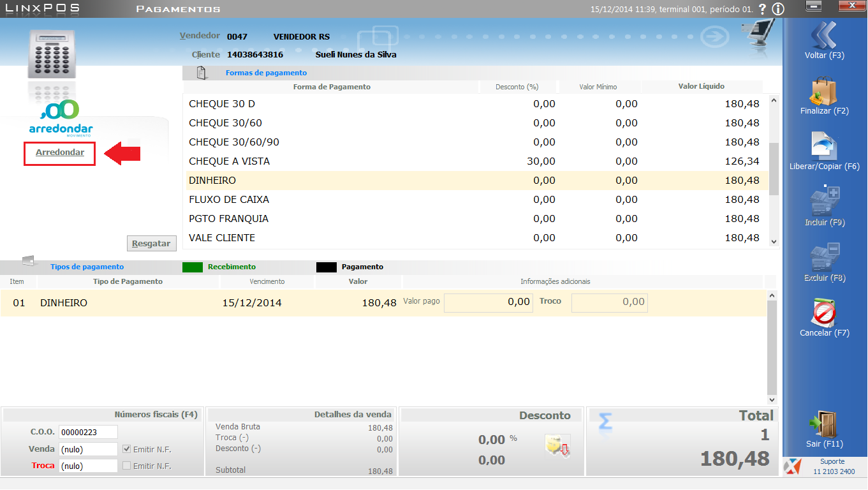Click the Números fiscais (F4) header
Image resolution: width=868 pixels, height=490 pixels.
156,415
